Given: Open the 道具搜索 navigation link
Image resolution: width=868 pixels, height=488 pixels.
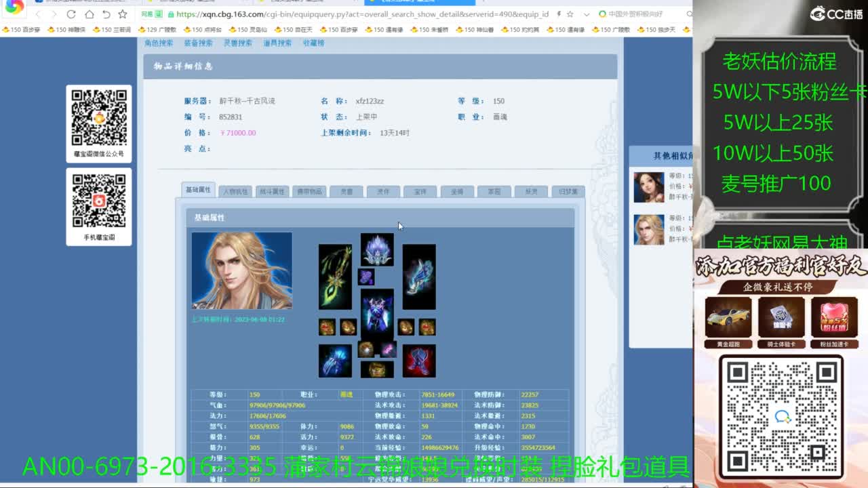Looking at the screenshot, I should click(x=277, y=43).
